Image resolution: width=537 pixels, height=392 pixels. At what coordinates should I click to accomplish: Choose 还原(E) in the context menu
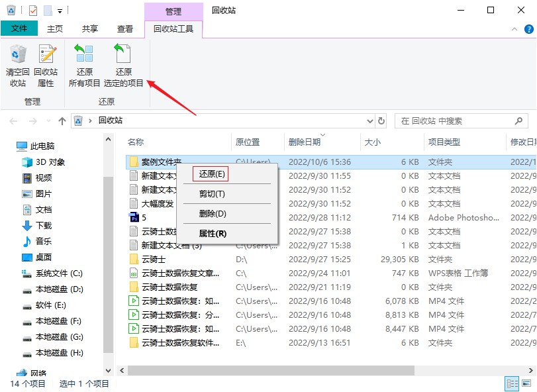[x=213, y=173]
